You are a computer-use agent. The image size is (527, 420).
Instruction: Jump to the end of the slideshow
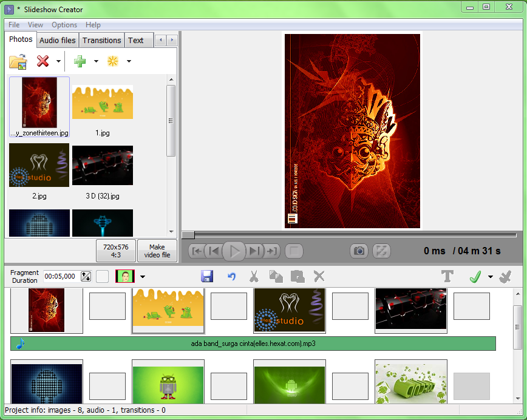point(271,251)
